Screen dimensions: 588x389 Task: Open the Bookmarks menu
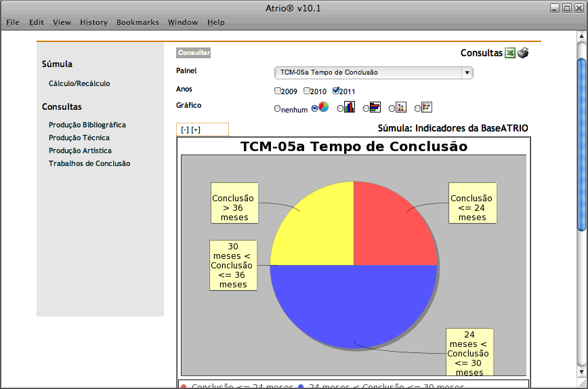tap(138, 22)
